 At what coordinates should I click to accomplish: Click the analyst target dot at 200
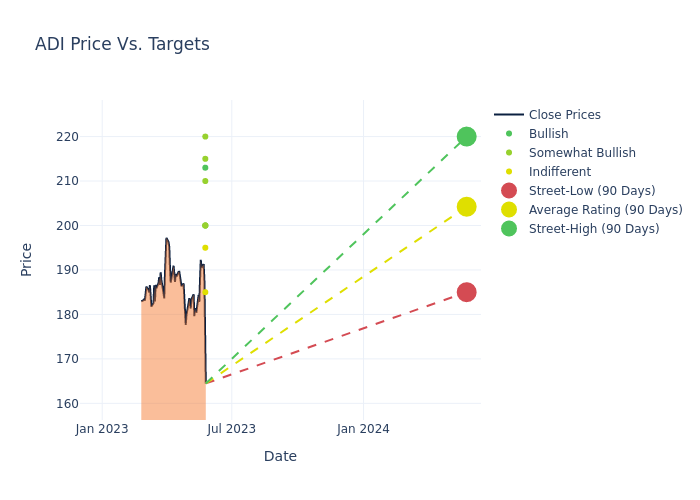pos(205,225)
